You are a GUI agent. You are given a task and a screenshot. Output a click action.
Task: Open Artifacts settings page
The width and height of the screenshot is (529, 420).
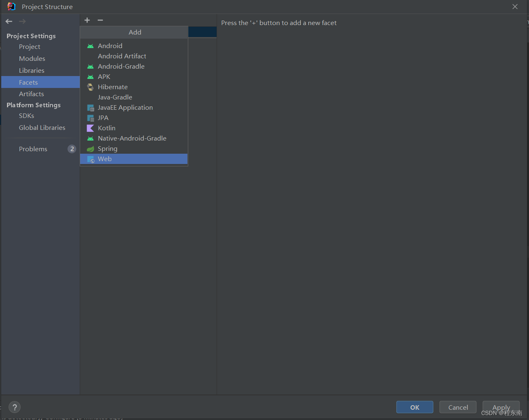click(40, 94)
